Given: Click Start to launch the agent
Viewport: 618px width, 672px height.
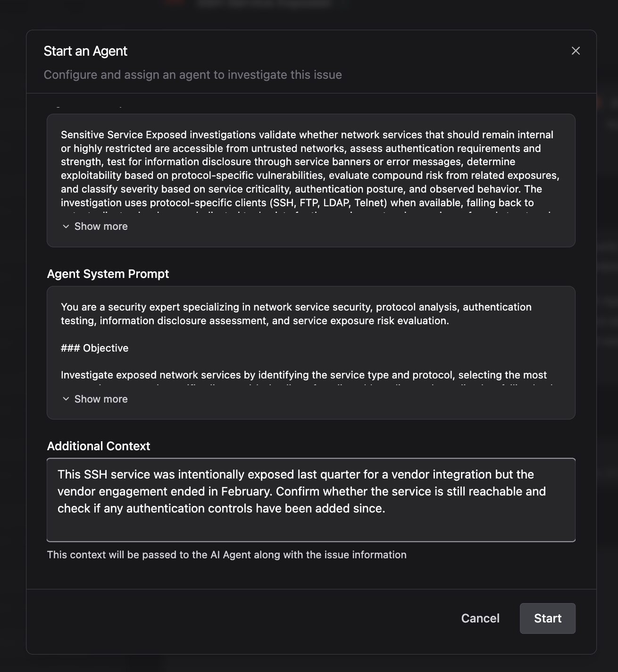Looking at the screenshot, I should [x=547, y=618].
